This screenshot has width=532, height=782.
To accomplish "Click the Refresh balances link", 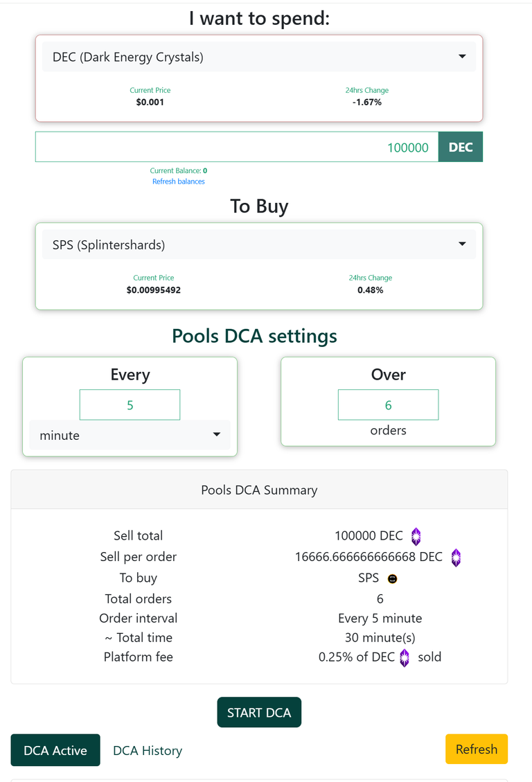I will point(179,181).
